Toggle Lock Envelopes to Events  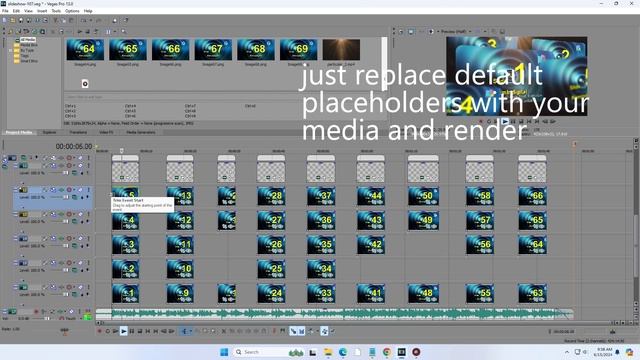(x=324, y=331)
